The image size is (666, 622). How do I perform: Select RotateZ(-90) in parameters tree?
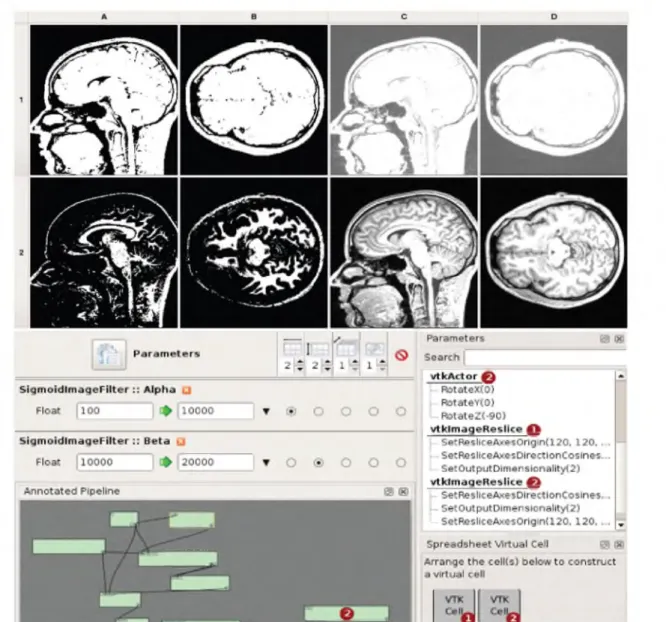tap(473, 416)
